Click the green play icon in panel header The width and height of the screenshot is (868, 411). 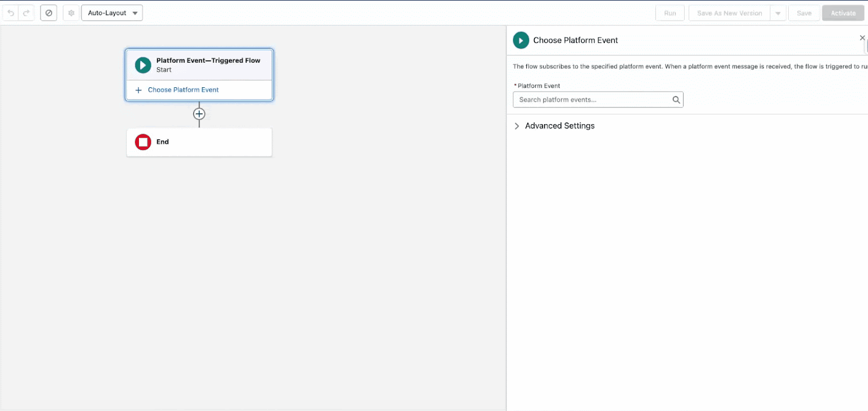pos(521,40)
